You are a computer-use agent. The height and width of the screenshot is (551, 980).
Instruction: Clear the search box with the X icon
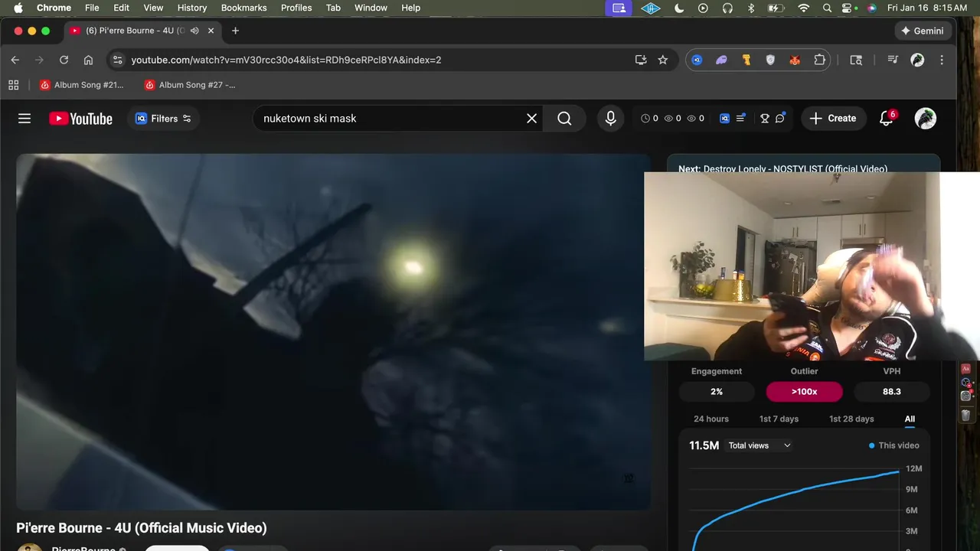[531, 119]
